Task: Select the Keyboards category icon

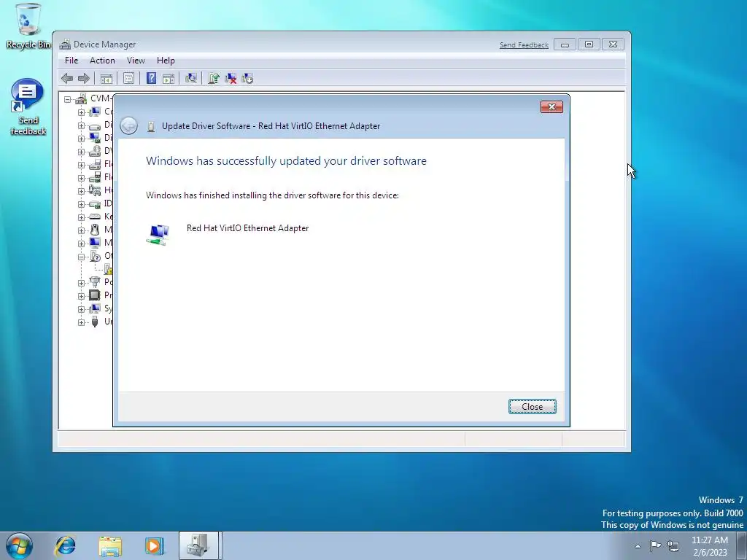Action: 95,217
